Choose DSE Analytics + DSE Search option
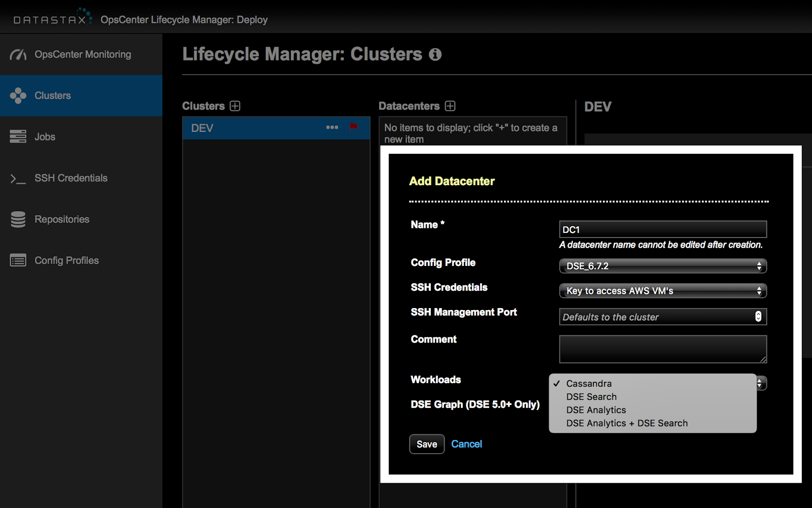Viewport: 812px width, 508px height. pos(653,423)
